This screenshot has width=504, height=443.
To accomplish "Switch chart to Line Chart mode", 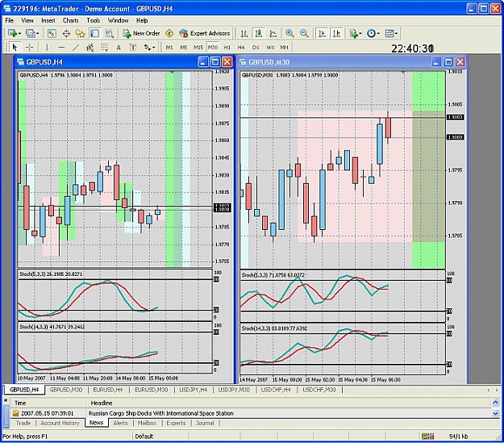I will point(273,33).
